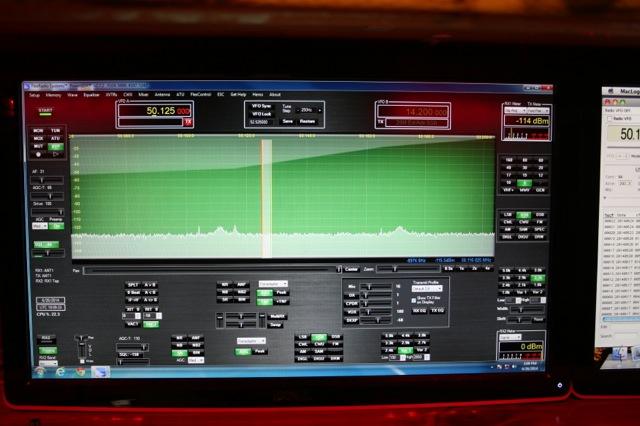Open the FlexControl menu
This screenshot has width=640, height=426.
pos(200,95)
